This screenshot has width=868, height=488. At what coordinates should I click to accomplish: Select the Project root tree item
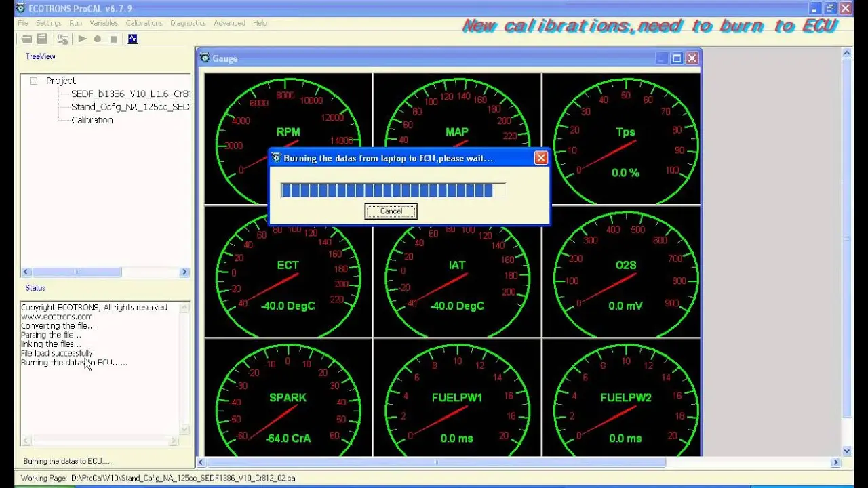click(x=61, y=81)
